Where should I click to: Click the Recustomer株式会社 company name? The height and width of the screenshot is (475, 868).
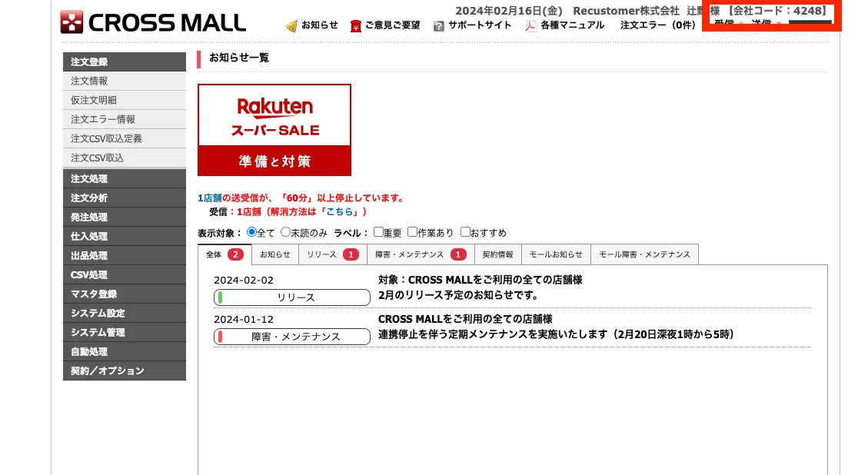click(x=626, y=11)
